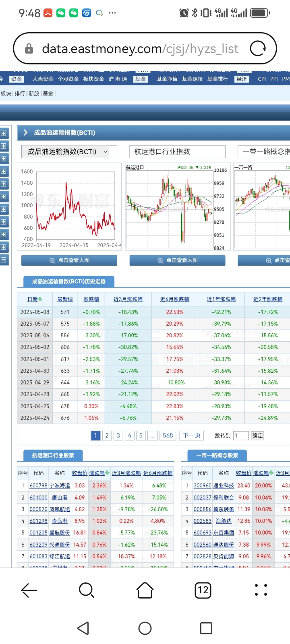Click the address bar URL text
The width and height of the screenshot is (290, 644).
[x=140, y=49]
